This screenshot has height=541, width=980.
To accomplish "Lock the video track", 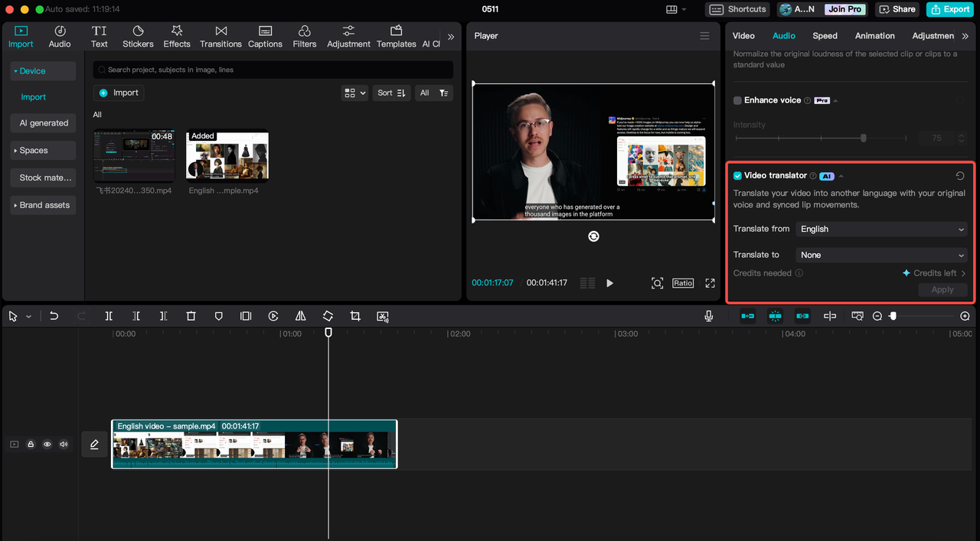I will (x=31, y=444).
